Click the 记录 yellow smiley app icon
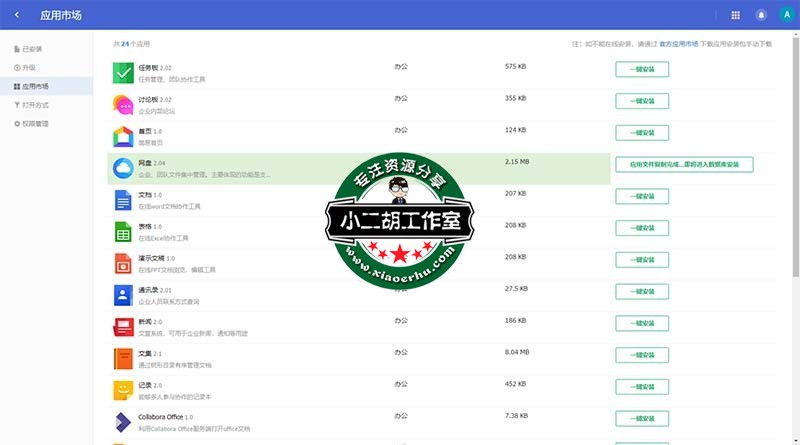Viewport: 800px width, 445px height. pos(123,391)
